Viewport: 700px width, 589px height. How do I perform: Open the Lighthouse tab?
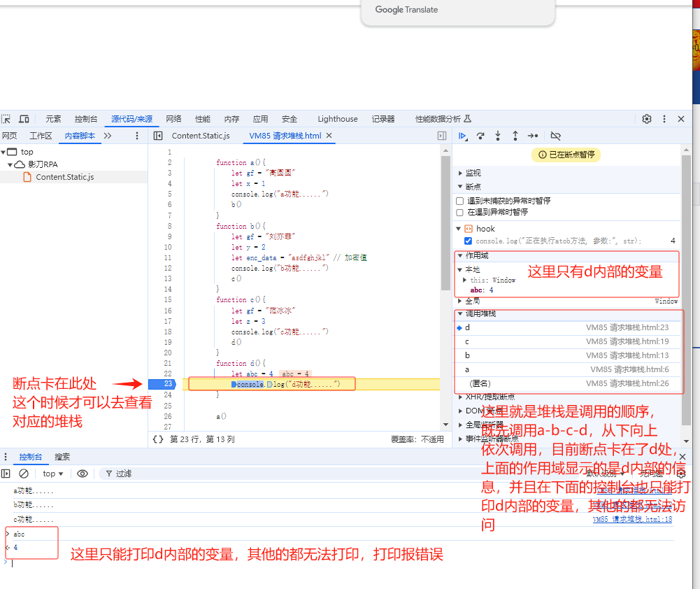coord(338,119)
